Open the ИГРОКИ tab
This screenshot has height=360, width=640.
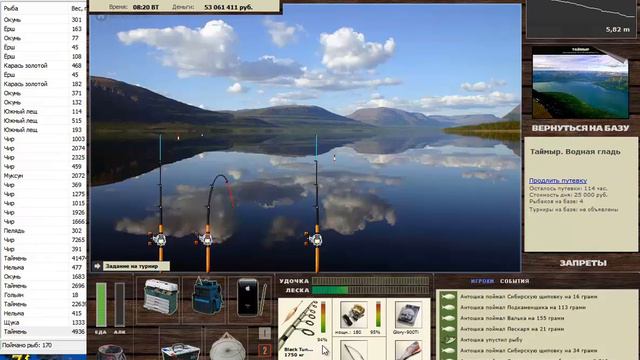(x=482, y=281)
